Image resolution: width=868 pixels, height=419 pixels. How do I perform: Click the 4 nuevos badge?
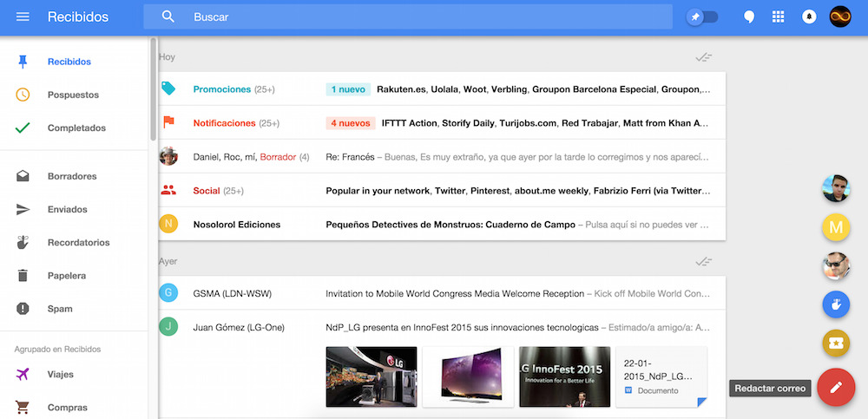coord(351,123)
